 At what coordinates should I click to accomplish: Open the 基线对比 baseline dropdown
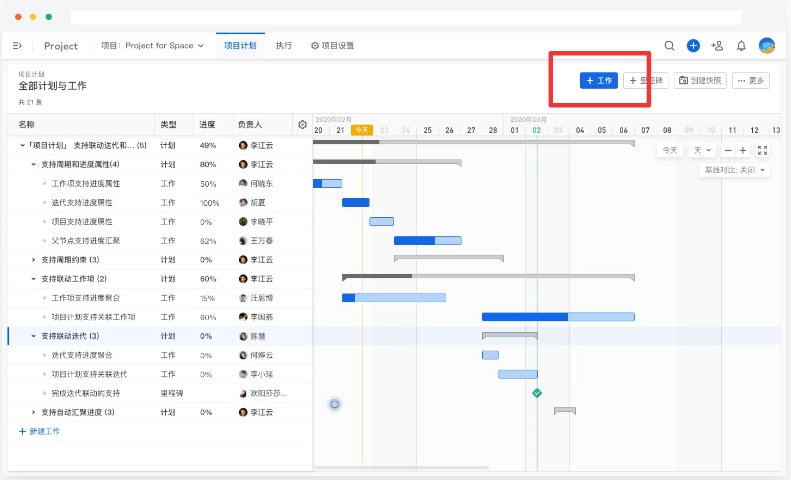click(734, 171)
